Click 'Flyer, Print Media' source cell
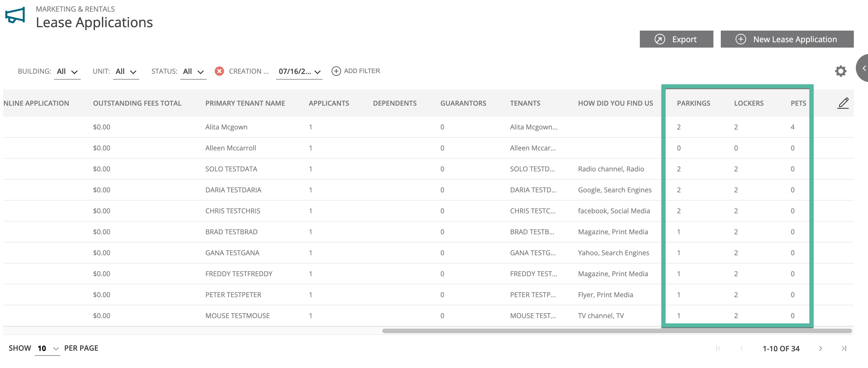 point(605,294)
